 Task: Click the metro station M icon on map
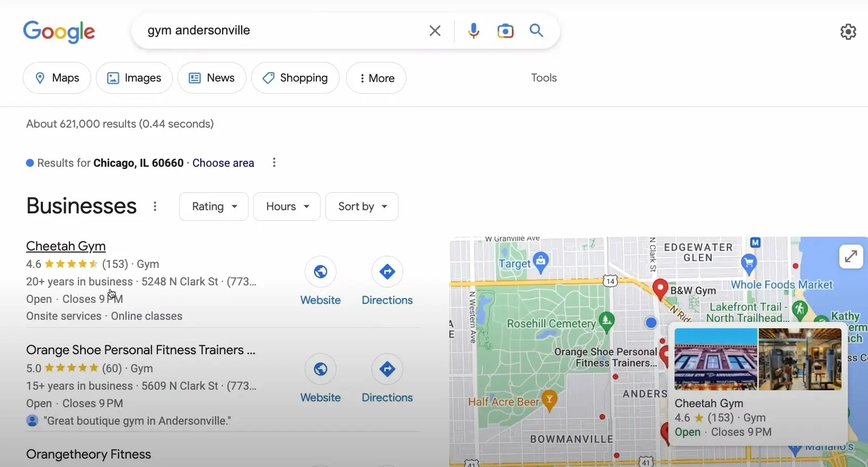tap(756, 243)
